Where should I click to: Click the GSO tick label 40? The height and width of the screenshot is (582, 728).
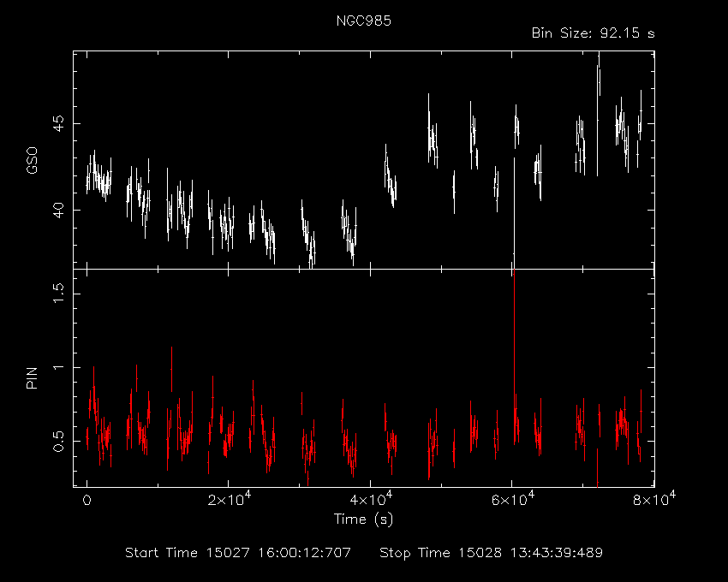tap(58, 210)
